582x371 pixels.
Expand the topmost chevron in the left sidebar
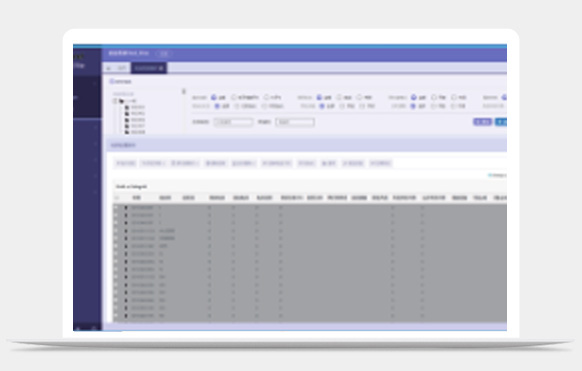tap(95, 84)
